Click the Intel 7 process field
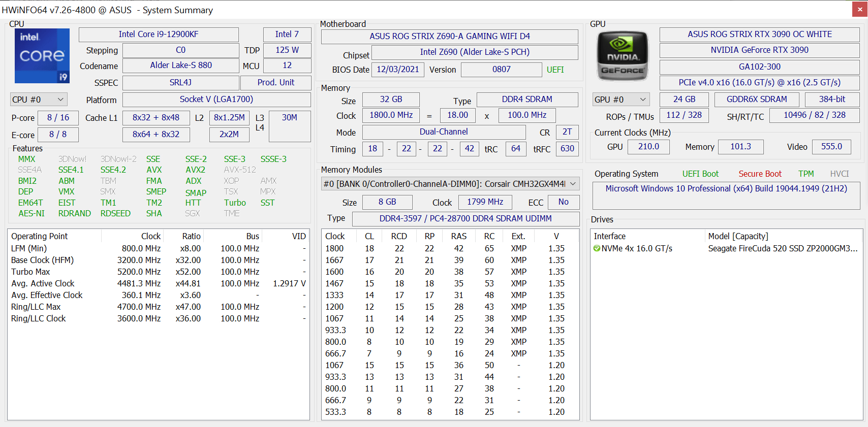868x427 pixels. coord(287,35)
